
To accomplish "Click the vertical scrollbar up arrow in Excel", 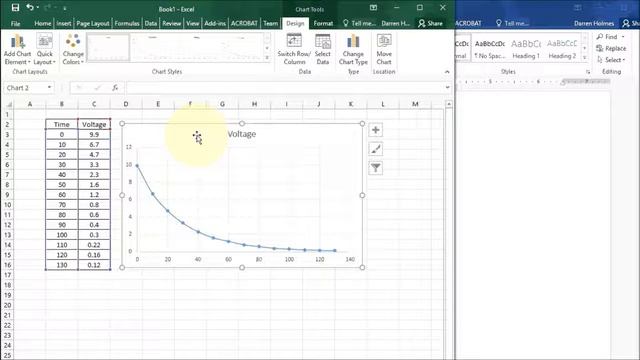I will (449, 104).
